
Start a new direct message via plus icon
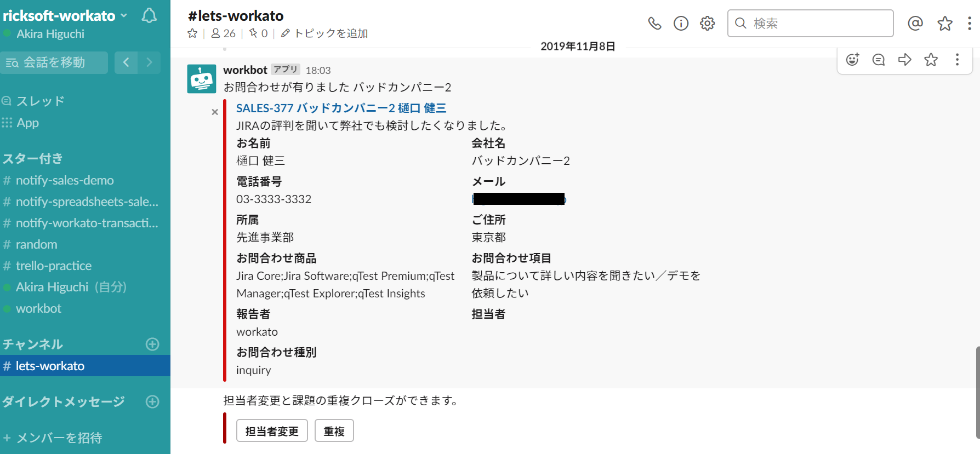(152, 401)
